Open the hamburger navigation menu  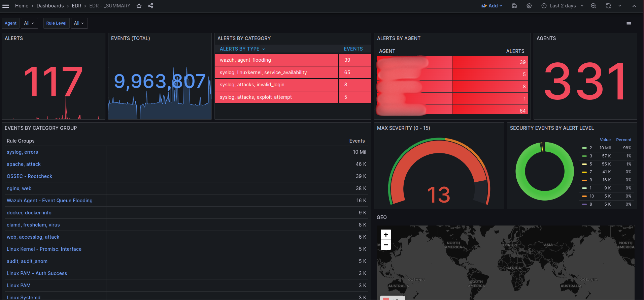click(6, 6)
